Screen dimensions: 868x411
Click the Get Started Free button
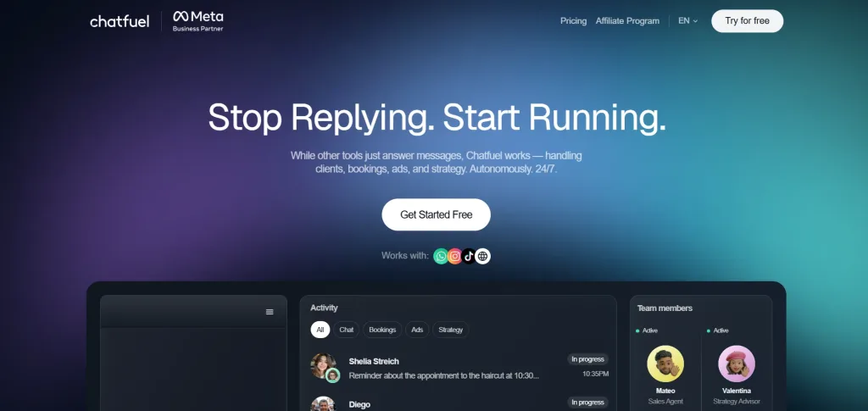[436, 214]
